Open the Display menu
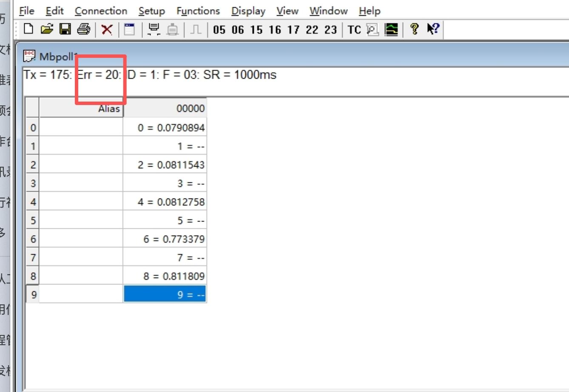The height and width of the screenshot is (392, 569). pyautogui.click(x=248, y=11)
